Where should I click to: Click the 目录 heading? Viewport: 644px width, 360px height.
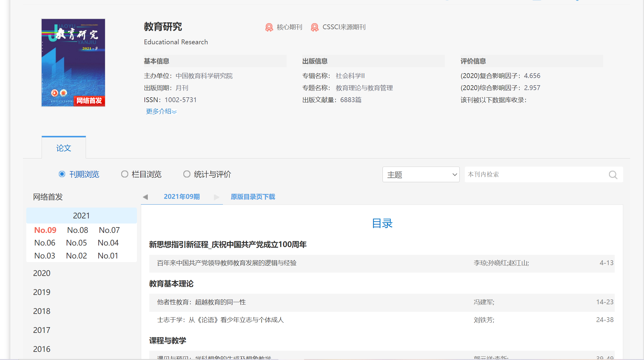point(382,224)
